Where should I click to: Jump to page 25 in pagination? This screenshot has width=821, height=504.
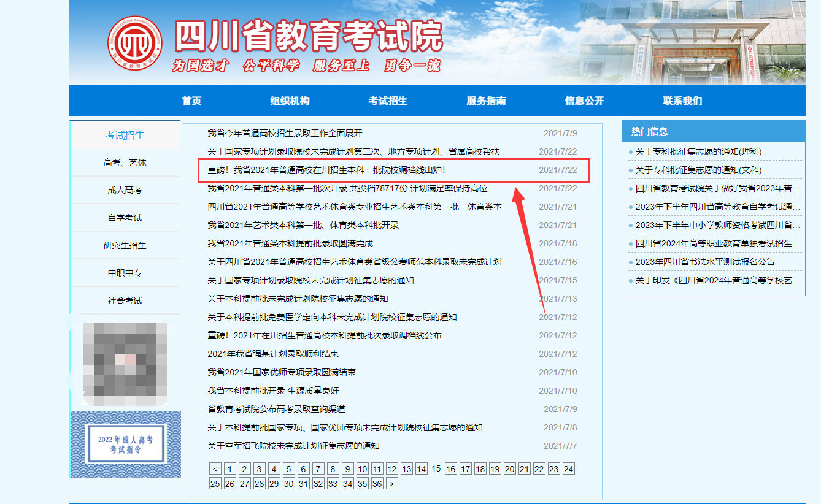(215, 484)
